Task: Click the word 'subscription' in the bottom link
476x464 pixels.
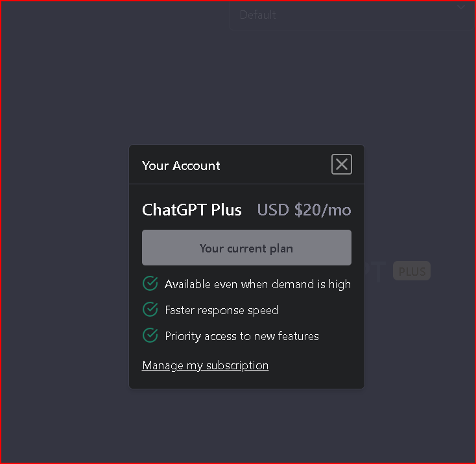Action: 237,365
